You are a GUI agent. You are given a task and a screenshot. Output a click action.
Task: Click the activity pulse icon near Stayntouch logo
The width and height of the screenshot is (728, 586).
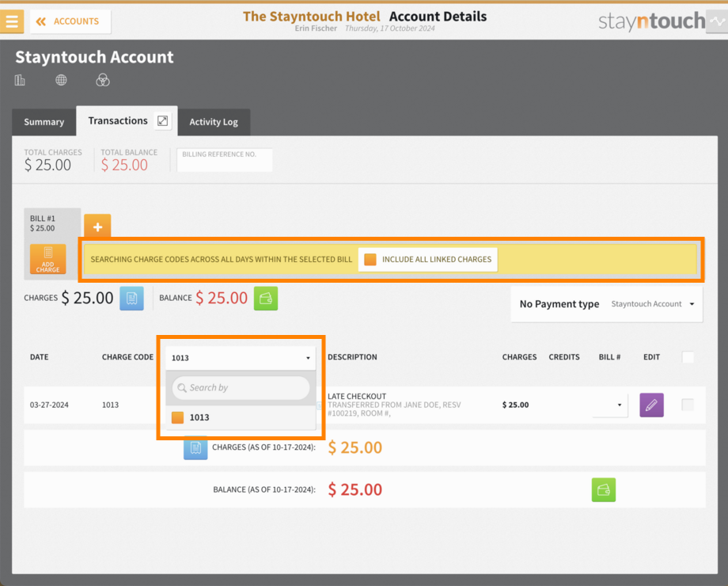(x=718, y=21)
